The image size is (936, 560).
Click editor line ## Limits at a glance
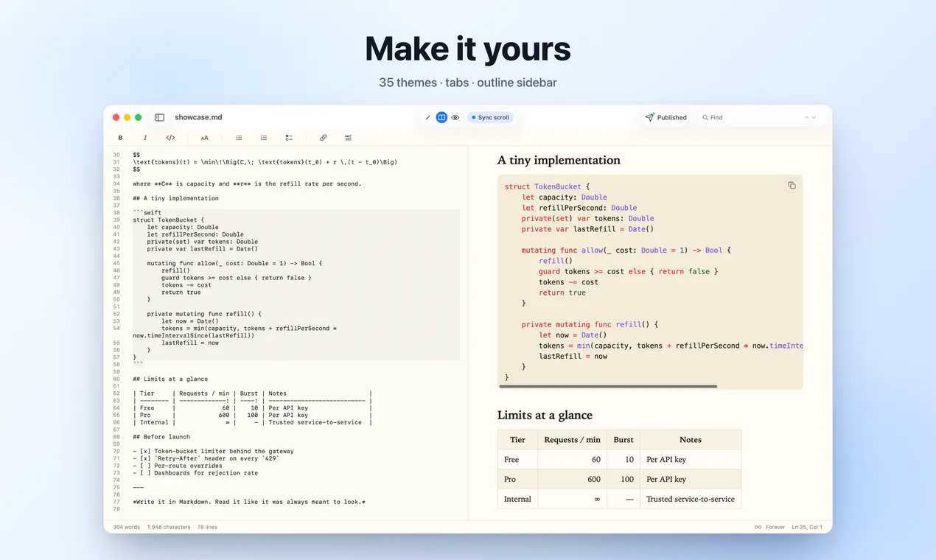coord(170,379)
